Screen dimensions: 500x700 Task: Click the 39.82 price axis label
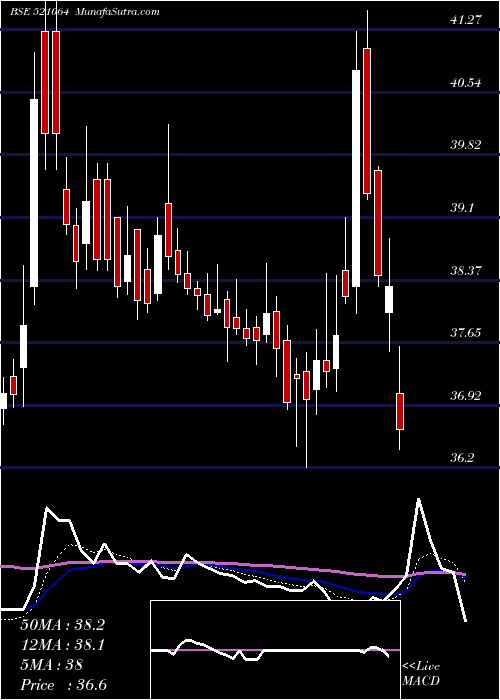coord(467,145)
